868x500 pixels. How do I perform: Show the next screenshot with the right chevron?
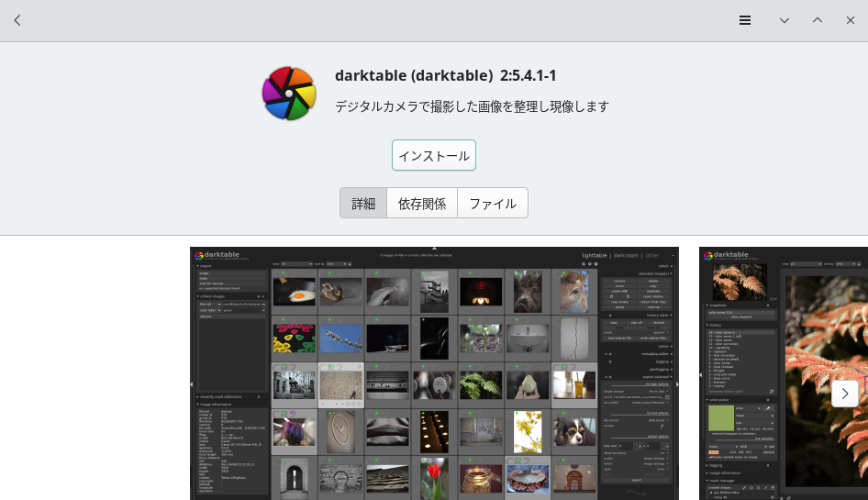pyautogui.click(x=844, y=394)
